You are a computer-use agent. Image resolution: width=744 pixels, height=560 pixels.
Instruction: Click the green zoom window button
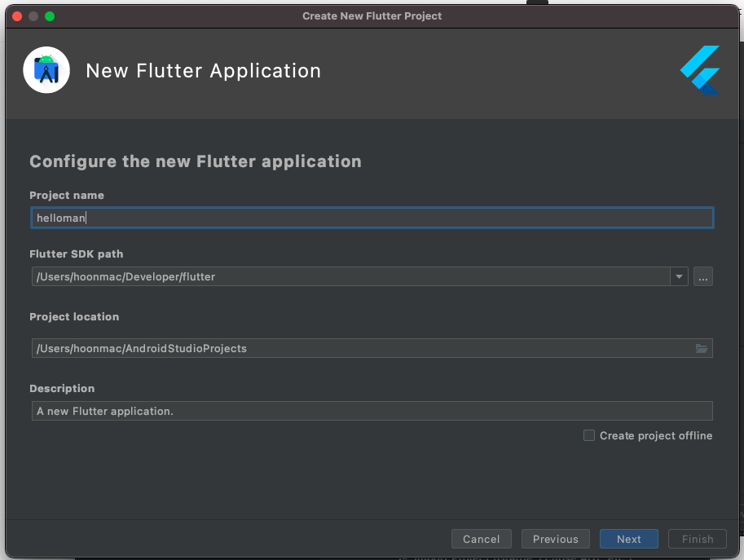tap(50, 16)
